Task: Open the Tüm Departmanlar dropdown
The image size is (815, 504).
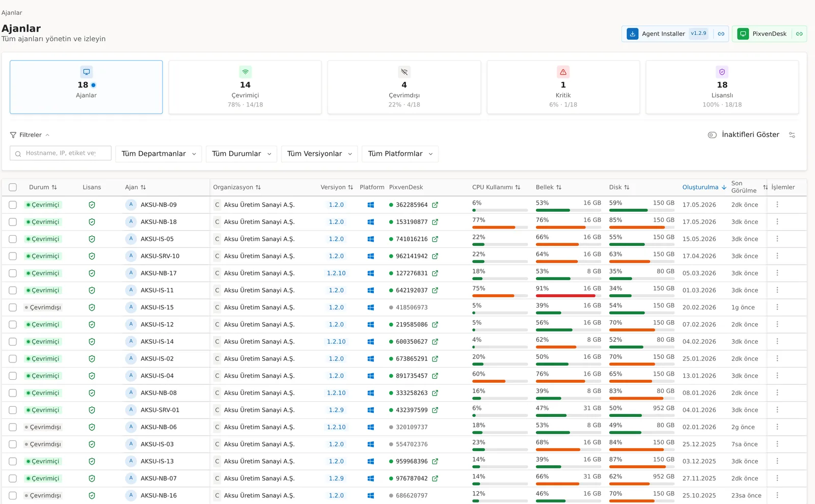Action: click(158, 154)
